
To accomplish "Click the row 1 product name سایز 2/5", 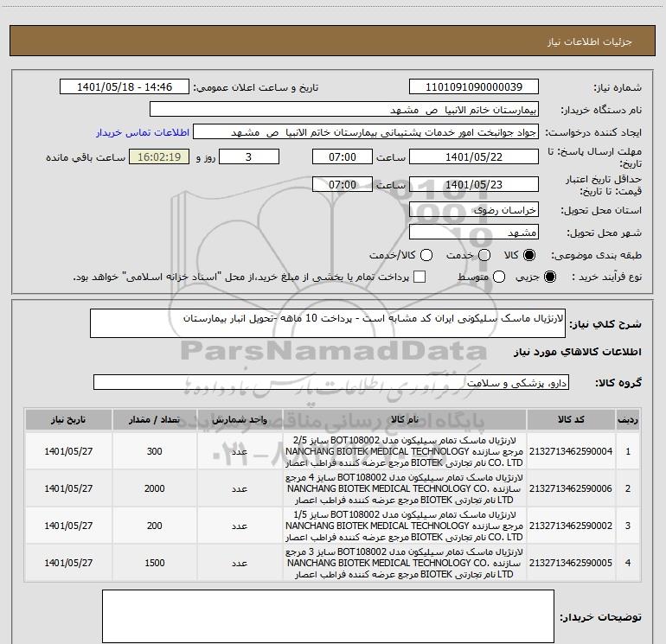I will 405,451.
